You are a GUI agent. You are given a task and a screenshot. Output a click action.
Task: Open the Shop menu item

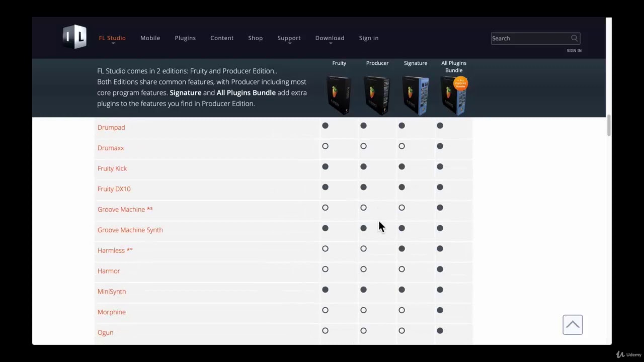[x=255, y=38]
